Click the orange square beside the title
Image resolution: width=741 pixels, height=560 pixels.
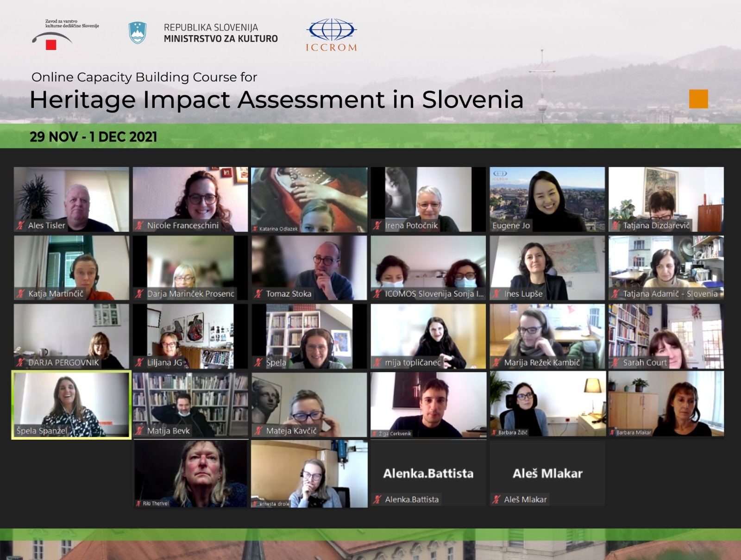(698, 99)
